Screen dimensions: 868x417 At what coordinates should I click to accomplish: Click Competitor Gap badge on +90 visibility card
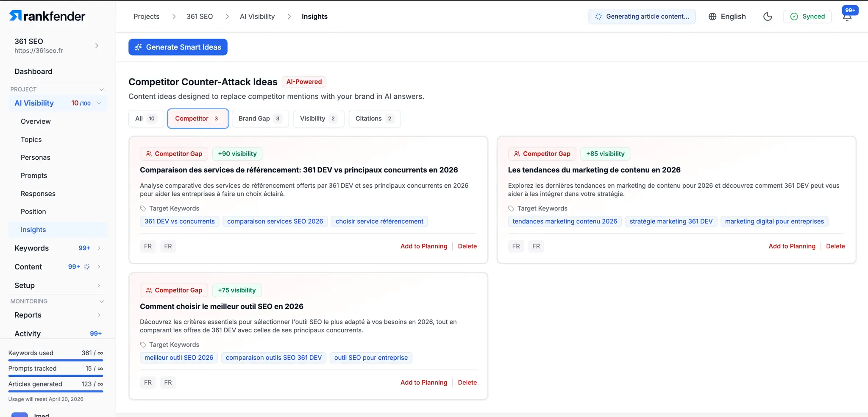pos(174,154)
